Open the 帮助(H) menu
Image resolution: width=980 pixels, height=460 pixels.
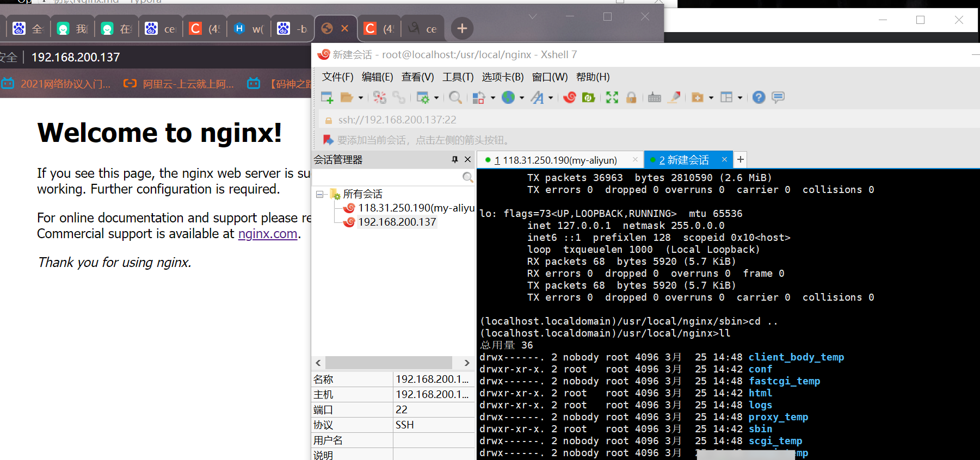(593, 77)
